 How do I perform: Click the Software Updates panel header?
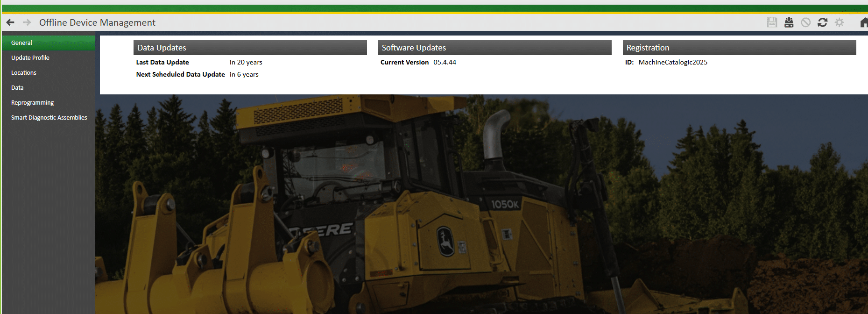(495, 48)
